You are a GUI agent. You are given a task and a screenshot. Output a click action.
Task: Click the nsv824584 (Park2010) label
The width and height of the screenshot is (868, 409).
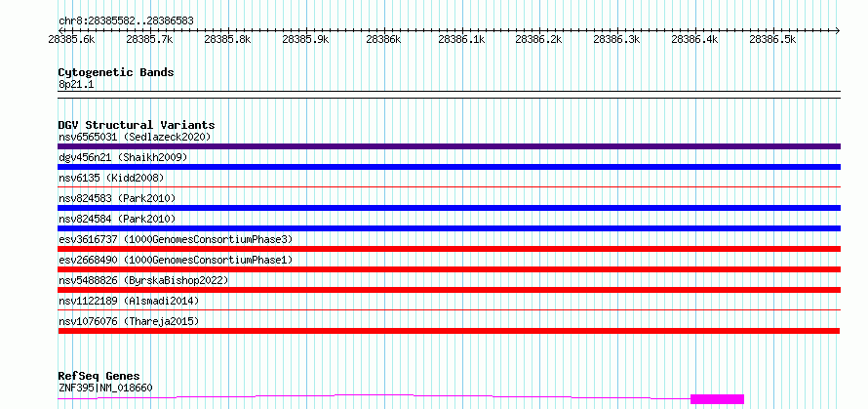point(117,219)
